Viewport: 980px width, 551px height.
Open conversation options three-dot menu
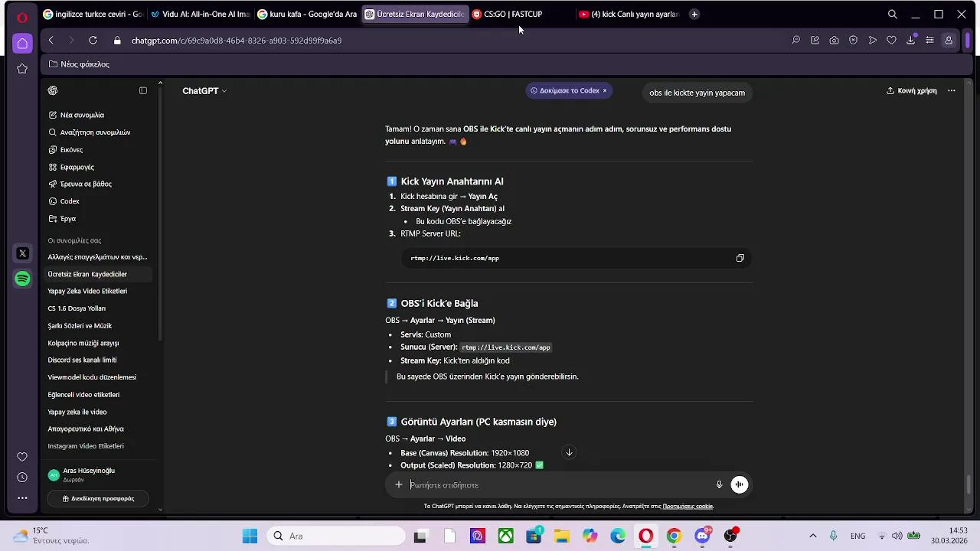click(x=952, y=90)
